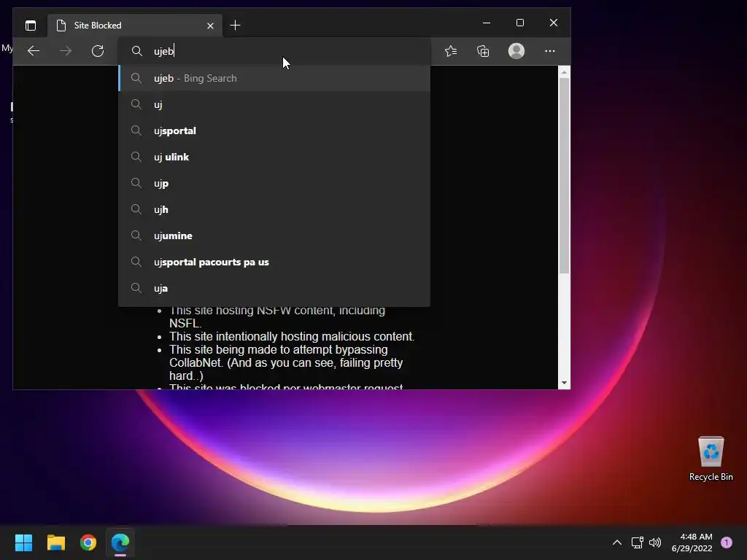This screenshot has width=747, height=560.
Task: Open the Collections icon
Action: coord(483,51)
